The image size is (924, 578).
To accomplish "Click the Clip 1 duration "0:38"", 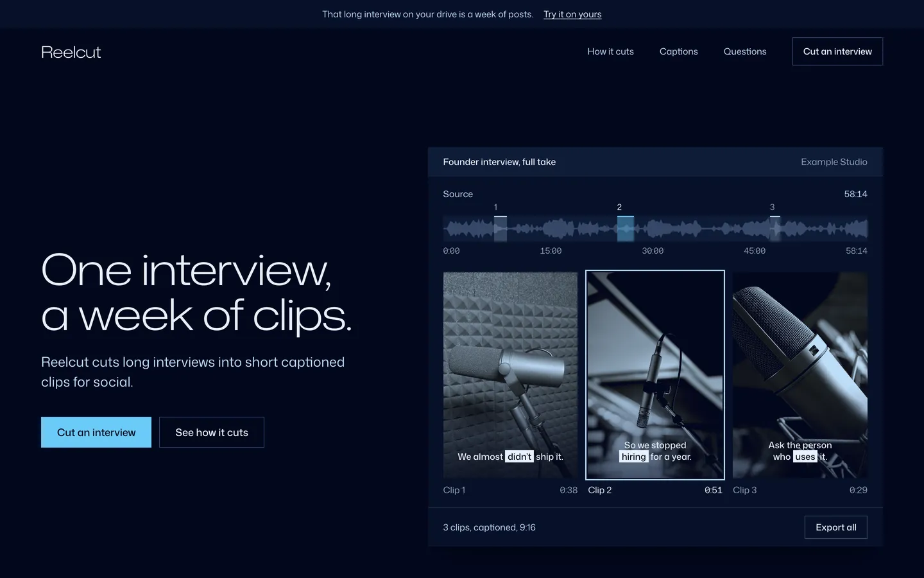I will [x=569, y=490].
